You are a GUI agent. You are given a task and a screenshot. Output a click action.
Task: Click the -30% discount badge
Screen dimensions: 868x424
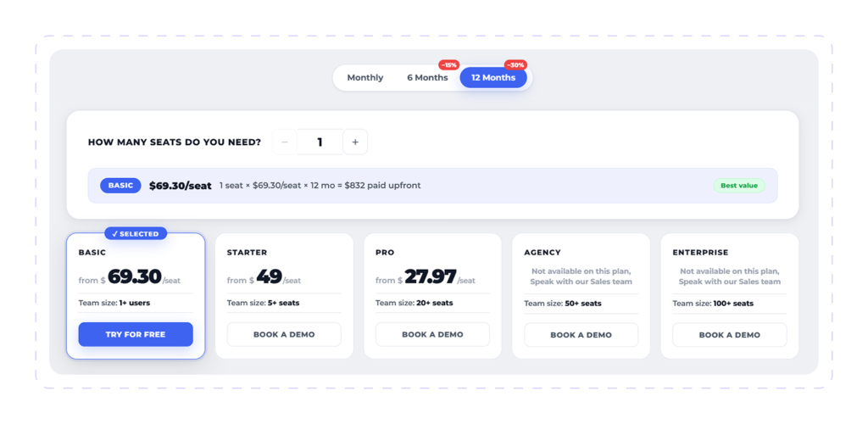[515, 64]
